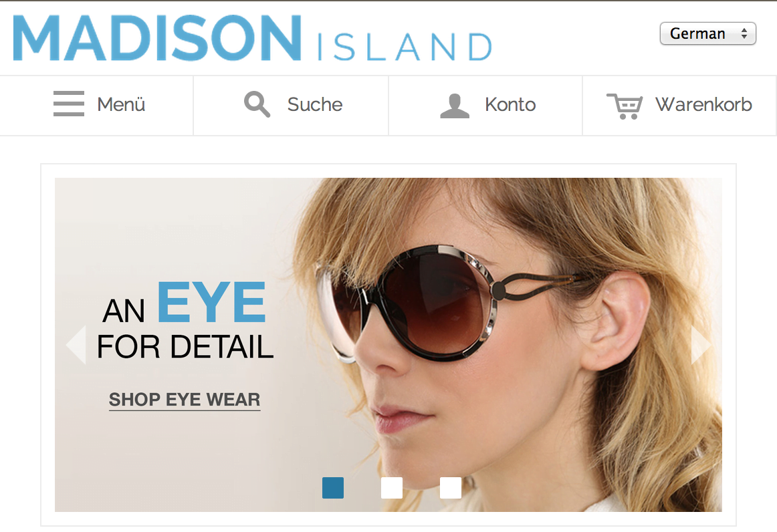
Task: Click the sunglasses banner image
Action: 388,345
